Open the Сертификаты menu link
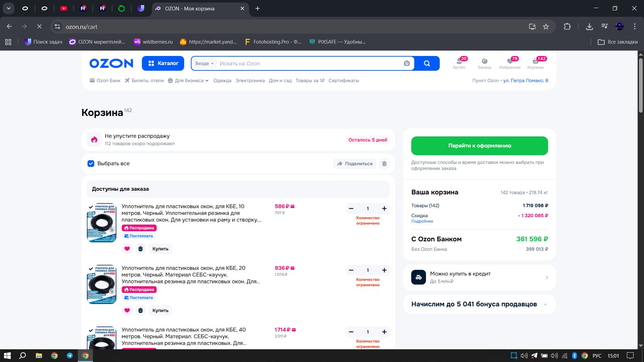Image resolution: width=644 pixels, height=362 pixels. point(343,80)
